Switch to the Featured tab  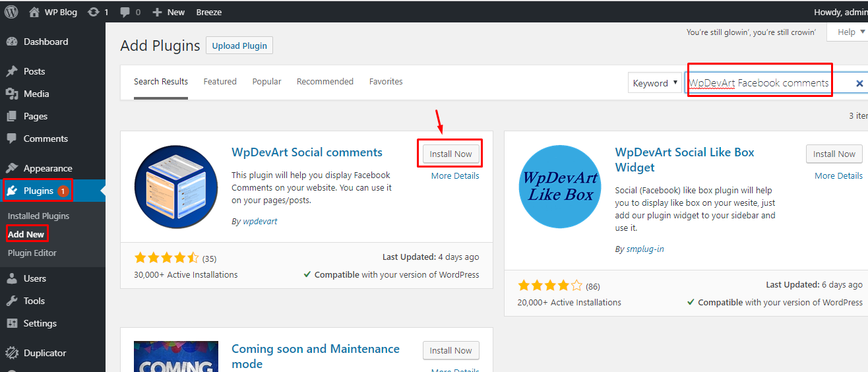click(220, 82)
